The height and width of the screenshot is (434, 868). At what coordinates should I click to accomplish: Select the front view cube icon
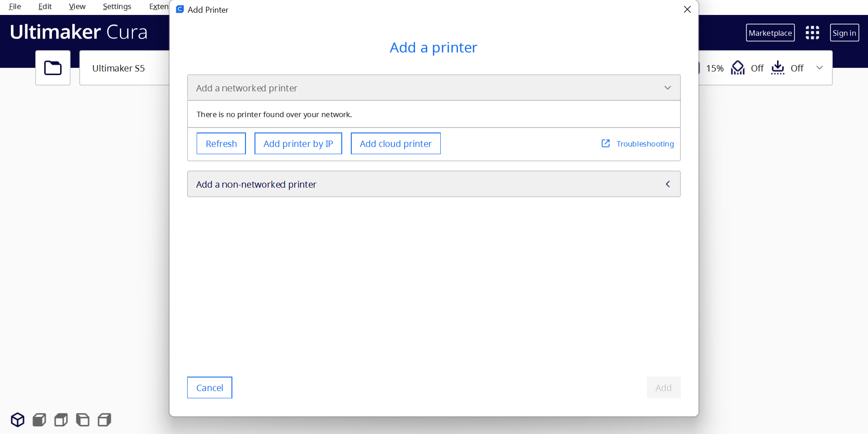tap(39, 420)
